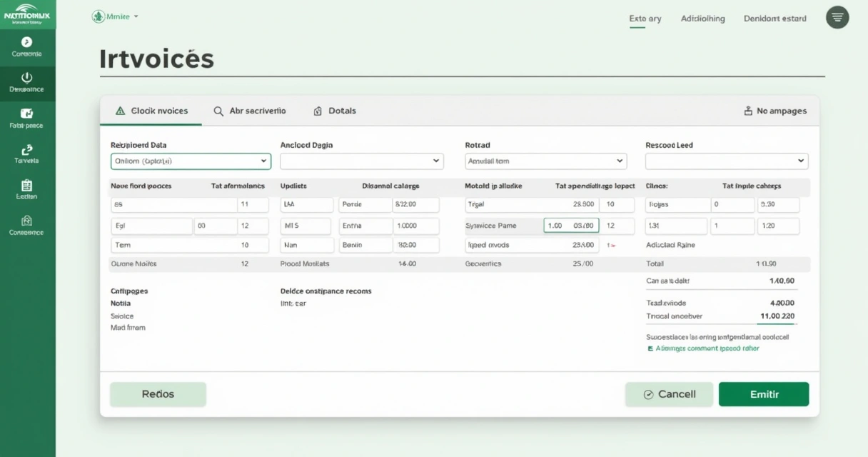
Task: Switch to the Dotals tab
Action: pos(335,111)
